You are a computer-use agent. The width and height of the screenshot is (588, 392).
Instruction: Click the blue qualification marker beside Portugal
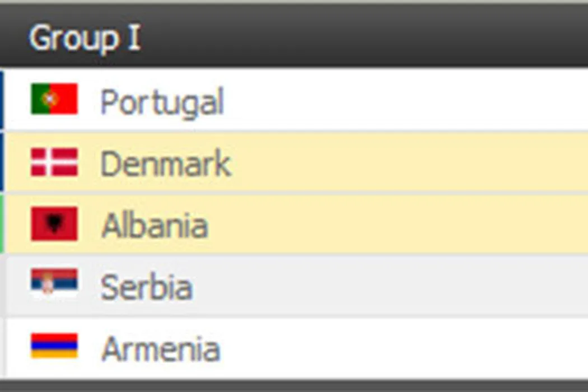[x=2, y=99]
